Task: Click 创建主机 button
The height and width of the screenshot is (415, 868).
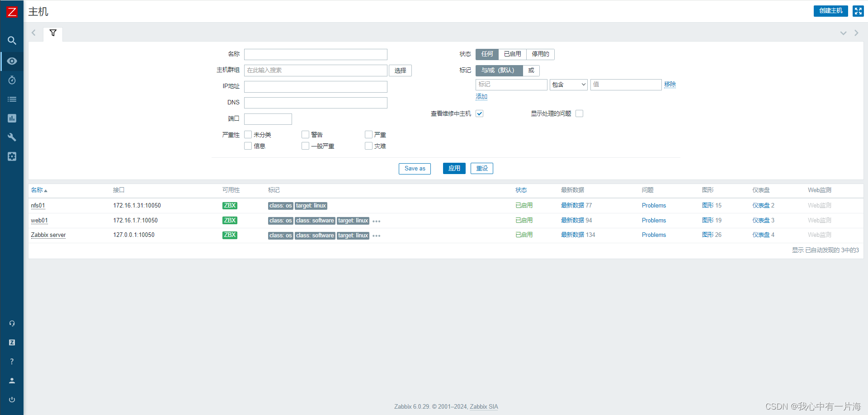Action: click(830, 11)
